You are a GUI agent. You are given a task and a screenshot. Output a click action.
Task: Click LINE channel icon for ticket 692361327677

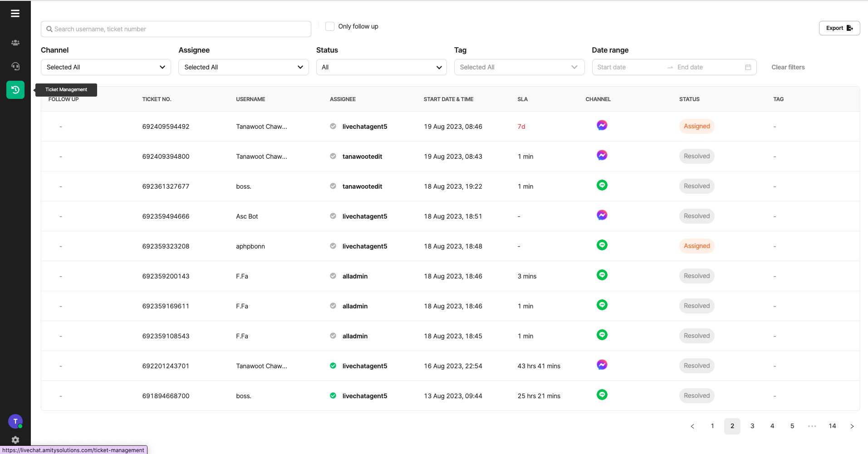[602, 186]
